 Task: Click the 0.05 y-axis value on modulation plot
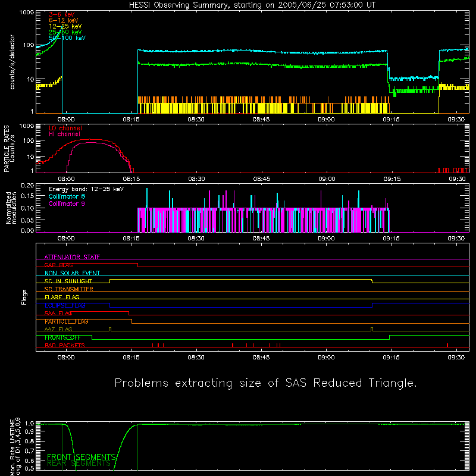(27, 220)
